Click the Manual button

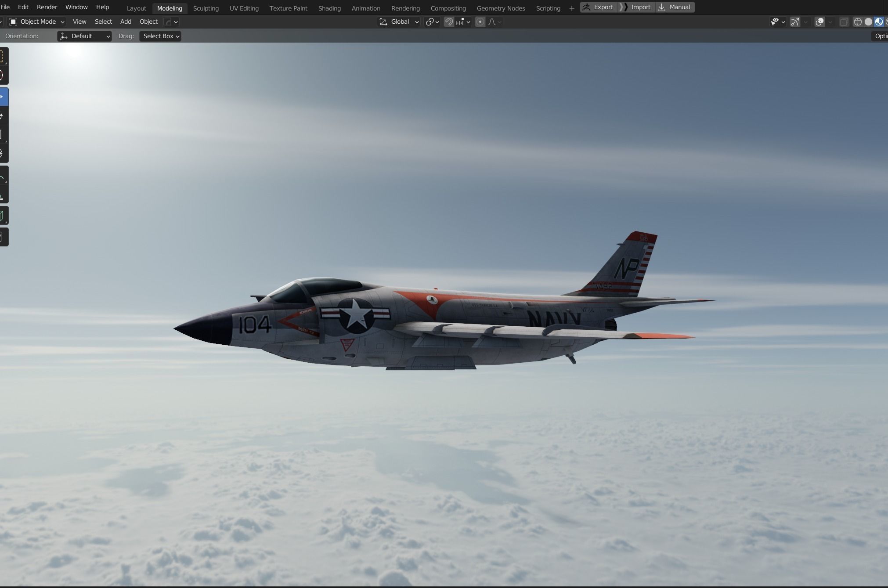675,7
